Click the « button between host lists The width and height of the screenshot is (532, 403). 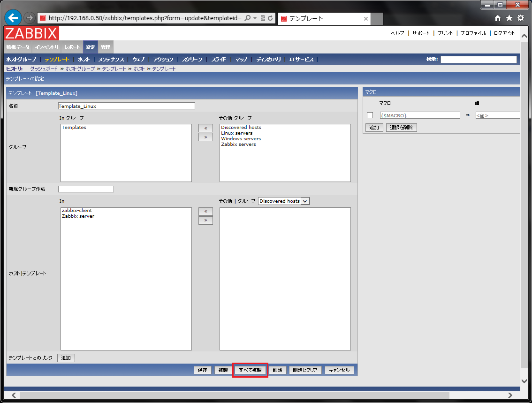(205, 211)
